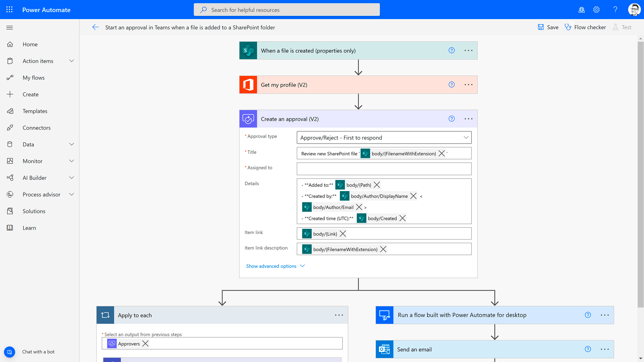Click ellipsis on Create an approval

[468, 118]
